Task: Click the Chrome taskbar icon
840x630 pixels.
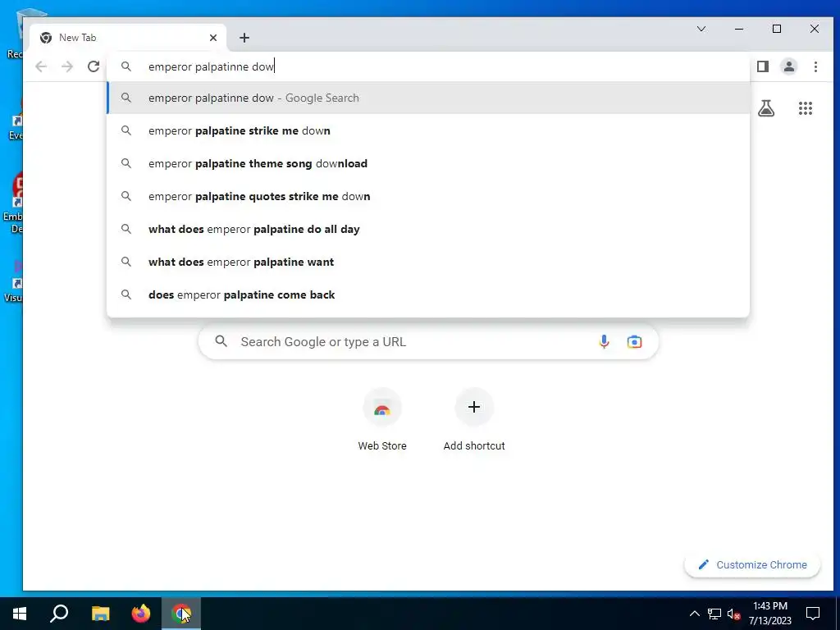Action: [x=181, y=614]
